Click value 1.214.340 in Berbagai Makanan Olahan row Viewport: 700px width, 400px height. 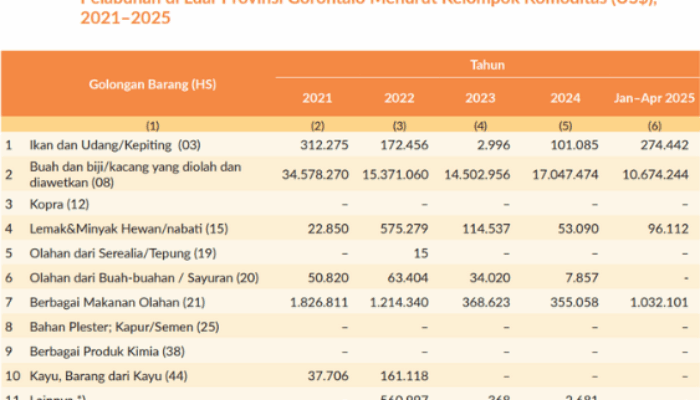[399, 303]
